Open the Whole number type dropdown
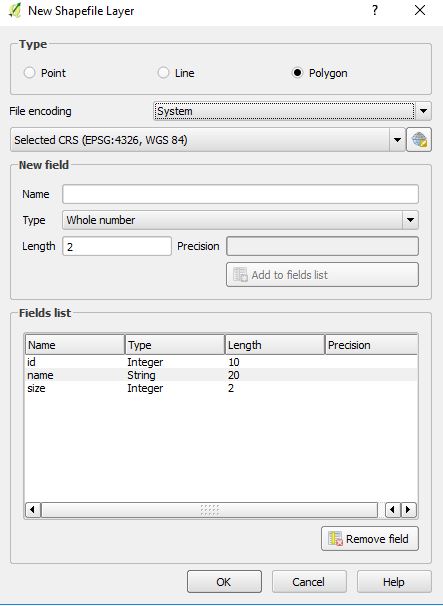This screenshot has height=606, width=443. coord(240,220)
